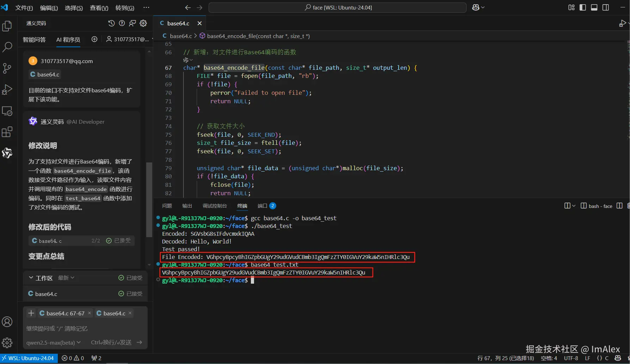This screenshot has width=630, height=364.
Task: Open the 最新 version dropdown
Action: tap(66, 278)
